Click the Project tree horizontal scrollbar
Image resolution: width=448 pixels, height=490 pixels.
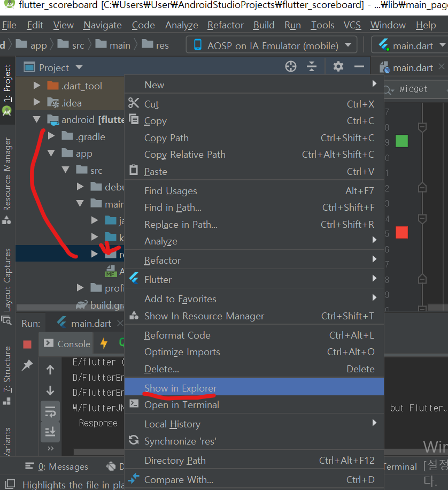point(70,308)
